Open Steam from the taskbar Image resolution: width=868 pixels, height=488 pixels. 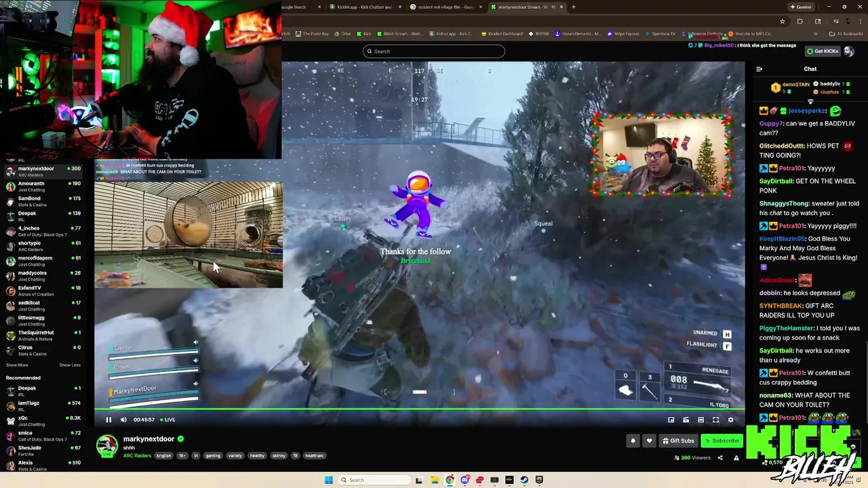[x=524, y=480]
